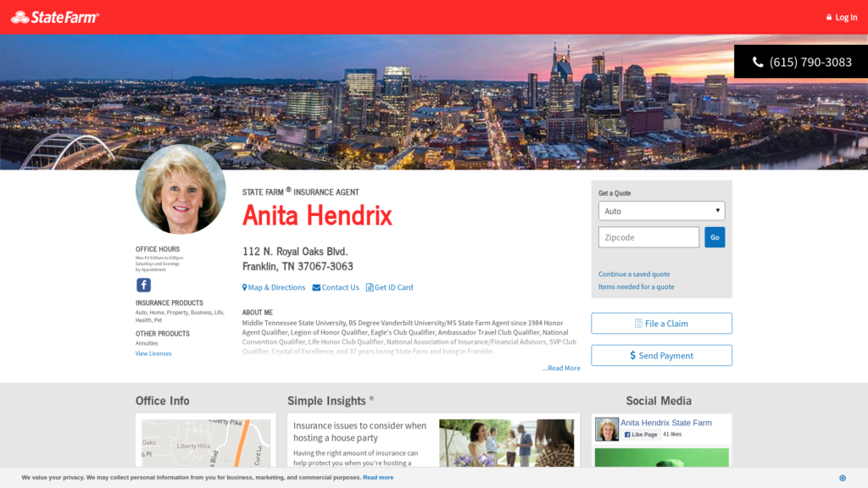
Task: Read more in the privacy notice
Action: click(x=378, y=478)
